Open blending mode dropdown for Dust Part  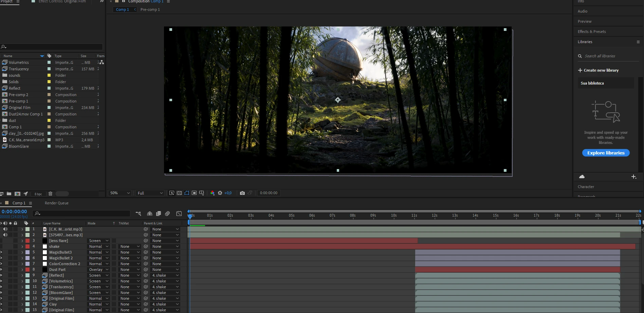(98, 270)
